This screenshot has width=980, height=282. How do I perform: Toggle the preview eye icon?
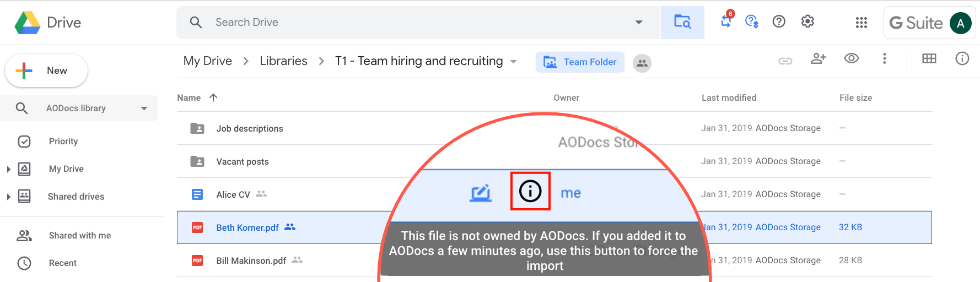point(852,58)
